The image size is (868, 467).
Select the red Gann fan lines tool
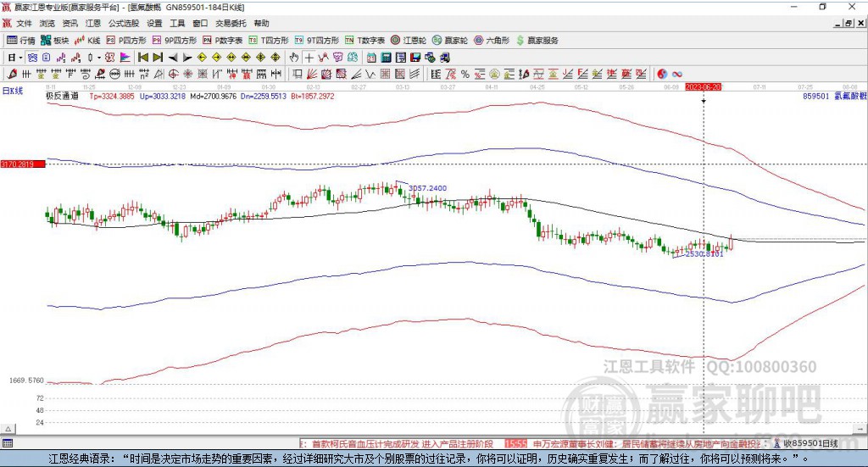[x=312, y=74]
